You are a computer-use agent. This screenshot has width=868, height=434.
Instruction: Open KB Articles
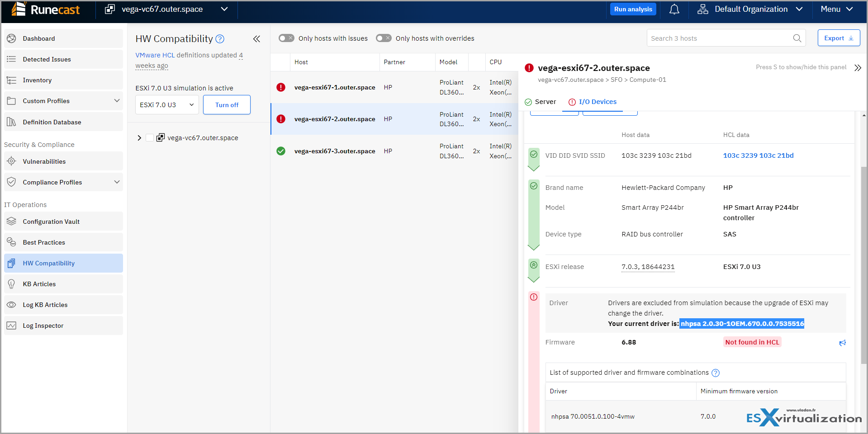click(x=63, y=284)
